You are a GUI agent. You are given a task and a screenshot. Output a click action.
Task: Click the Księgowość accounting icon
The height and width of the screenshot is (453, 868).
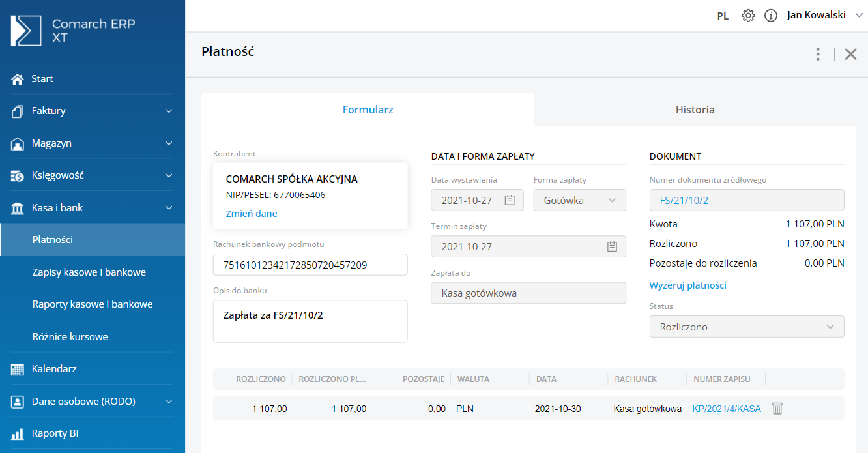click(18, 175)
